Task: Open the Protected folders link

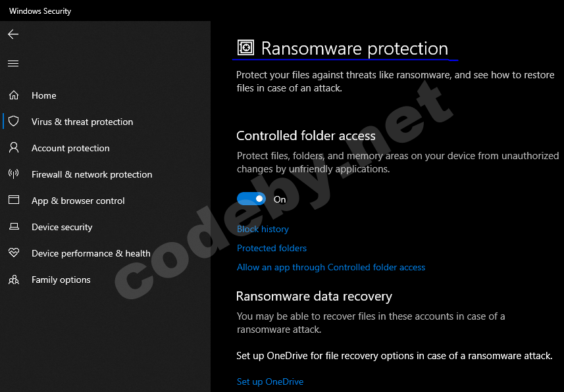Action: pos(272,249)
